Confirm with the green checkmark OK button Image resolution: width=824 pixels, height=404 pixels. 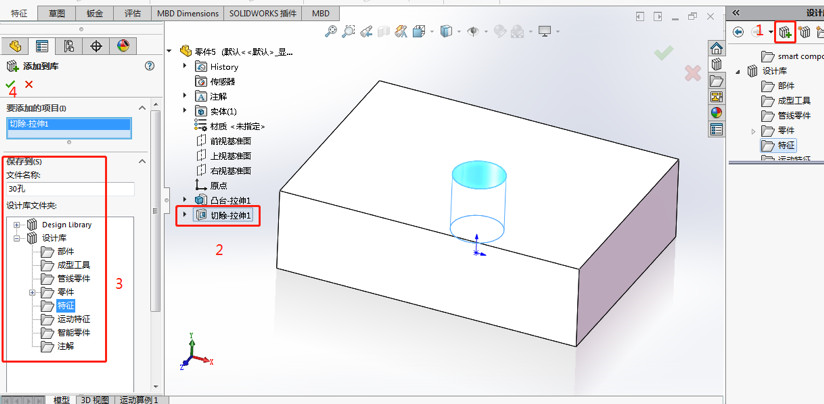[x=11, y=85]
